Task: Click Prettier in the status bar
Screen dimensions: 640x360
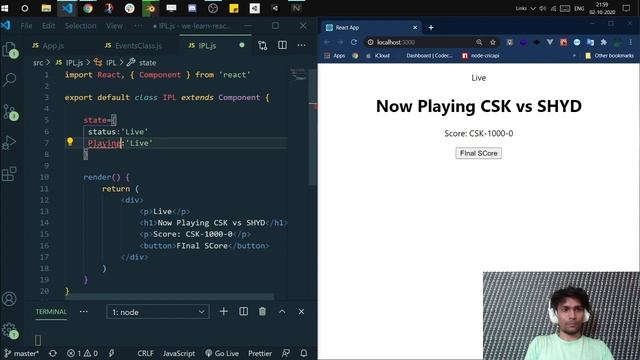Action: [260, 353]
